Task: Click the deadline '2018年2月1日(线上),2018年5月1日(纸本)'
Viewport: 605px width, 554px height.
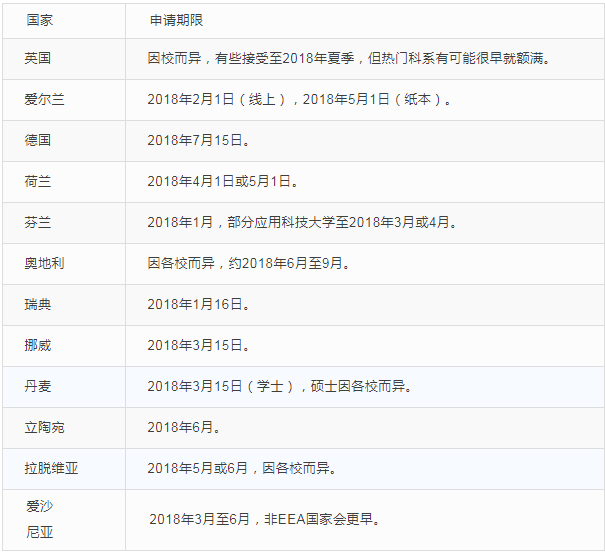Action: point(299,100)
